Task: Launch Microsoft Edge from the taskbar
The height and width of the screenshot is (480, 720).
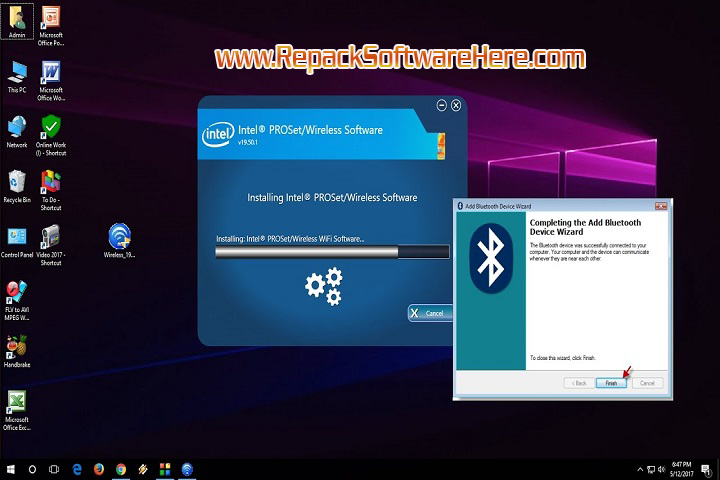Action: [x=77, y=469]
